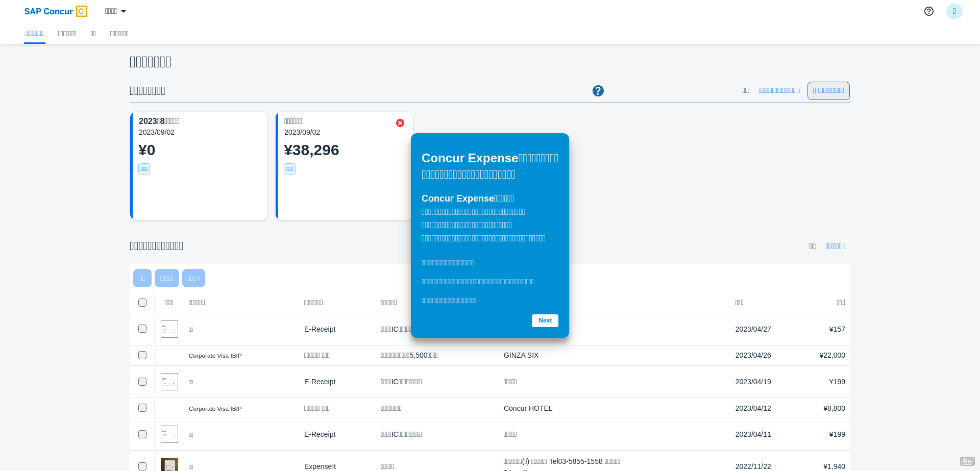Open the view dropdown link above the expenses table

[836, 246]
